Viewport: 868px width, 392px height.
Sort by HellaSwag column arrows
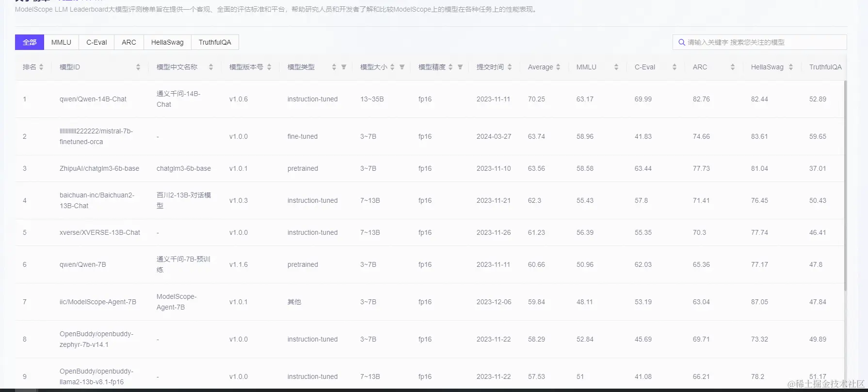[791, 67]
